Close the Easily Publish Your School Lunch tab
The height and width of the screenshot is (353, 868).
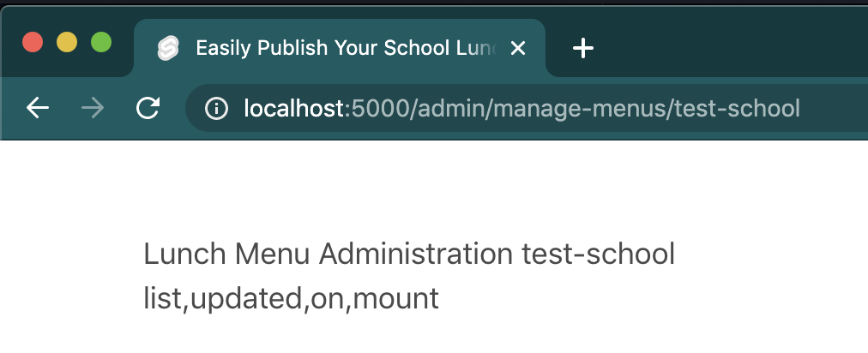(517, 49)
